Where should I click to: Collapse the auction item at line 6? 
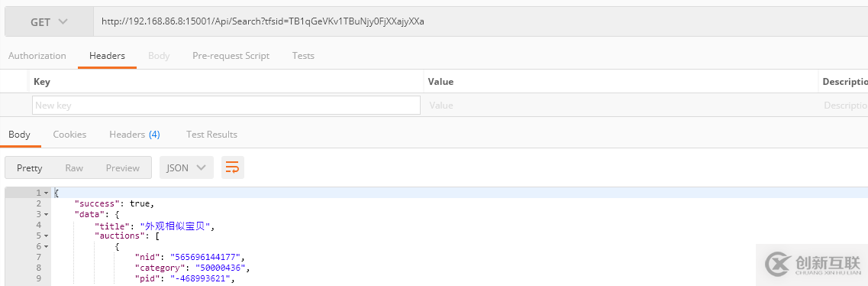click(x=47, y=246)
